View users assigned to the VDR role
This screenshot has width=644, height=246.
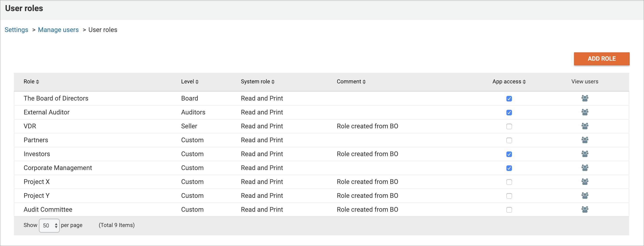[x=585, y=126]
